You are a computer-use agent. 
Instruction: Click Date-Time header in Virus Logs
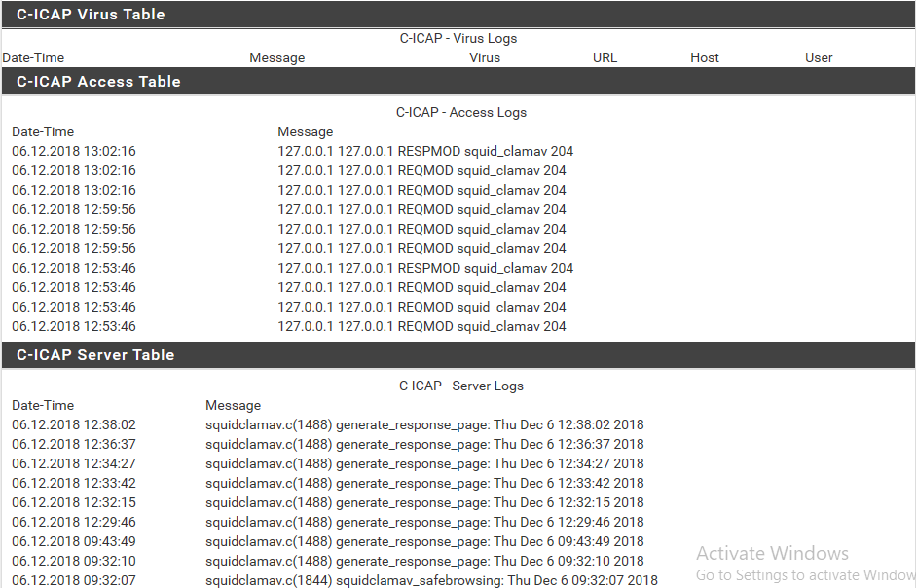pyautogui.click(x=33, y=57)
